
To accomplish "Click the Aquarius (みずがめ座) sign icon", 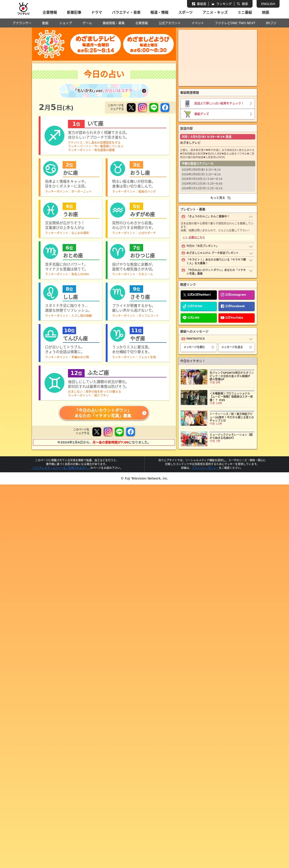I will [x=118, y=210].
